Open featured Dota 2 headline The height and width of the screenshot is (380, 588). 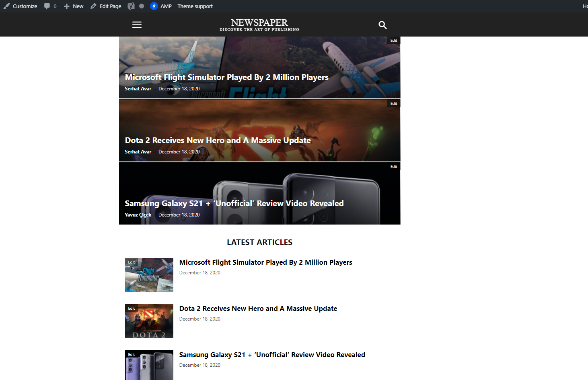tap(218, 140)
